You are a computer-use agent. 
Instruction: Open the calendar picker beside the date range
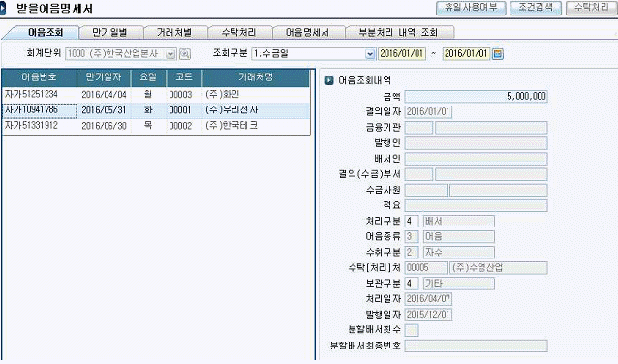click(x=498, y=54)
